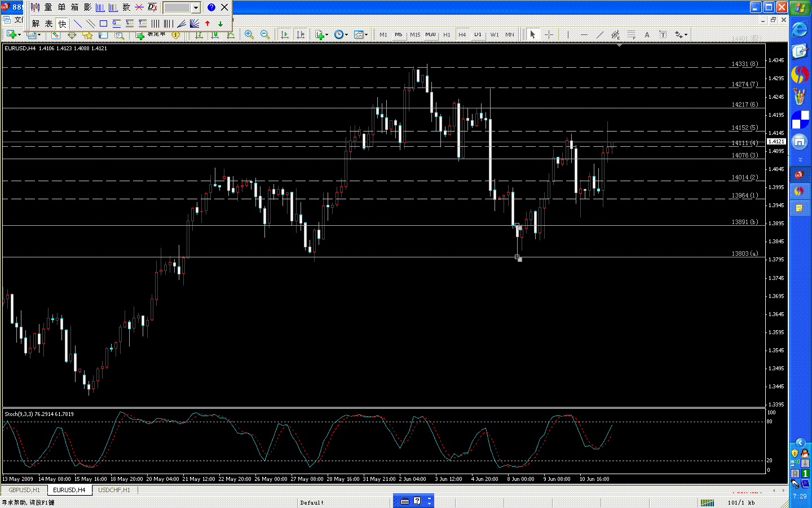Viewport: 812px width, 508px height.
Task: Select the text label 'T' tool
Action: tap(663, 34)
